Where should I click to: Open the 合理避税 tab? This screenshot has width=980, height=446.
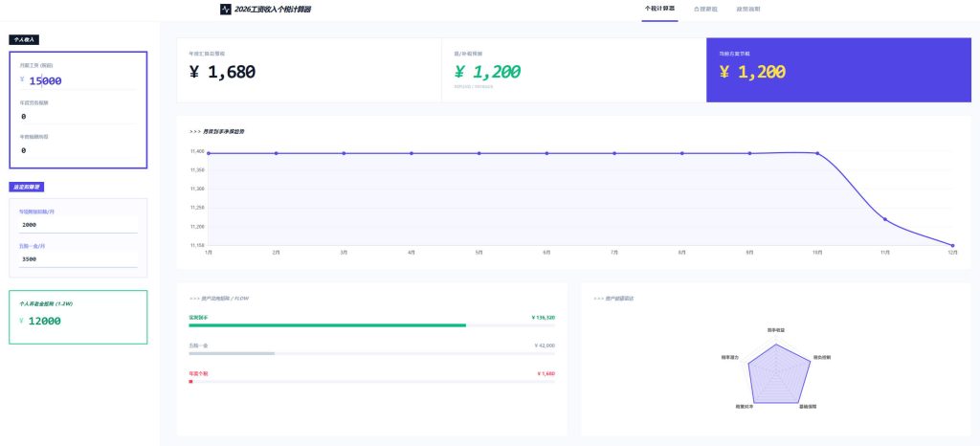(x=705, y=9)
